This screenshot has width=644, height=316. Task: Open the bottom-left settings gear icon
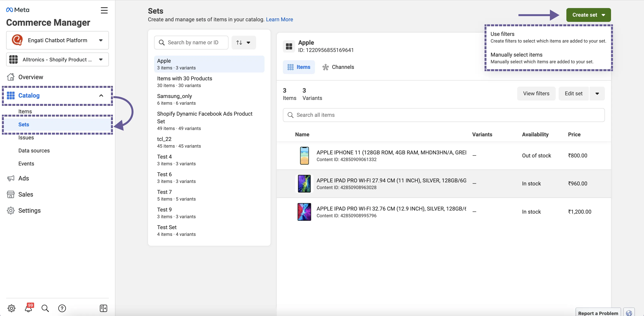[x=11, y=308]
